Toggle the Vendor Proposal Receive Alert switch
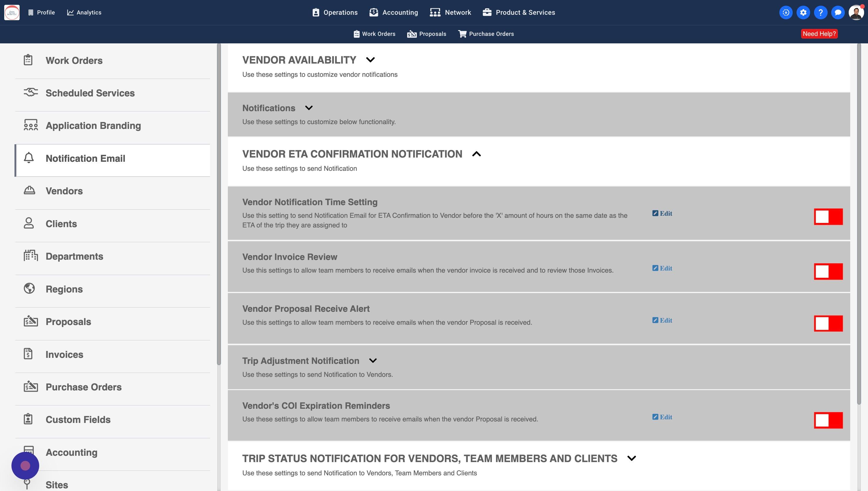This screenshot has height=491, width=868. click(828, 324)
